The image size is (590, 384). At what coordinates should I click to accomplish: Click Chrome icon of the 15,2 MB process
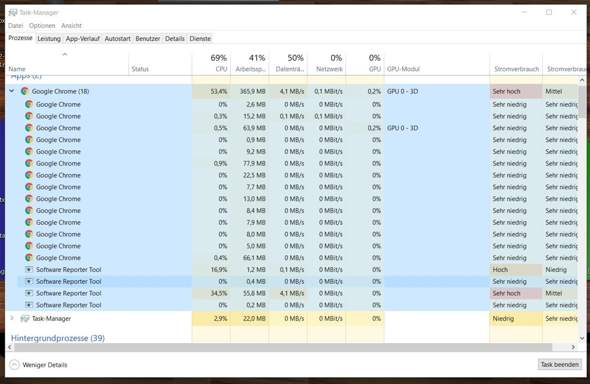[x=29, y=116]
